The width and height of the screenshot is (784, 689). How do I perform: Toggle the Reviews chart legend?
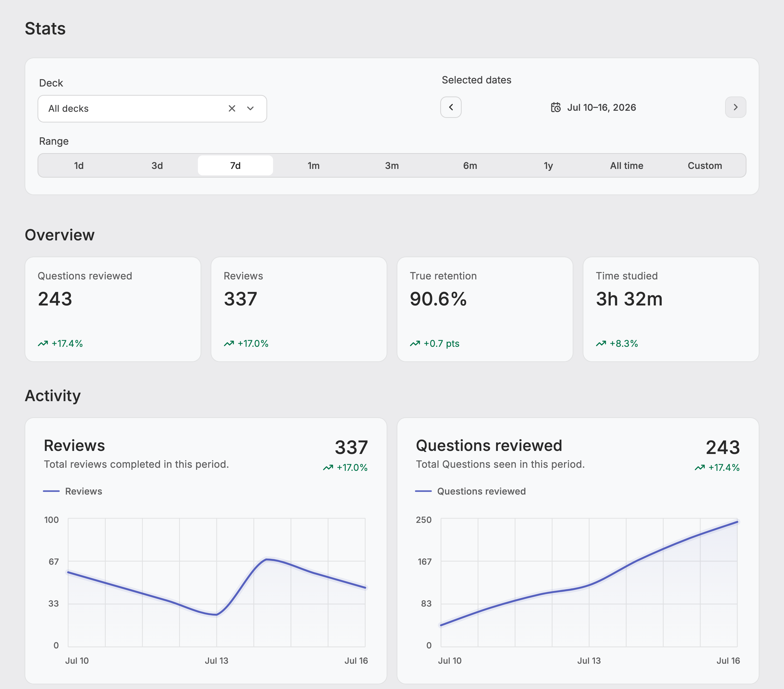click(72, 491)
